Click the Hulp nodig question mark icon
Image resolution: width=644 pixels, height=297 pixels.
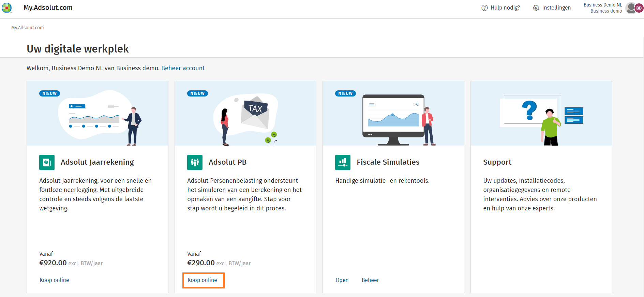point(484,8)
